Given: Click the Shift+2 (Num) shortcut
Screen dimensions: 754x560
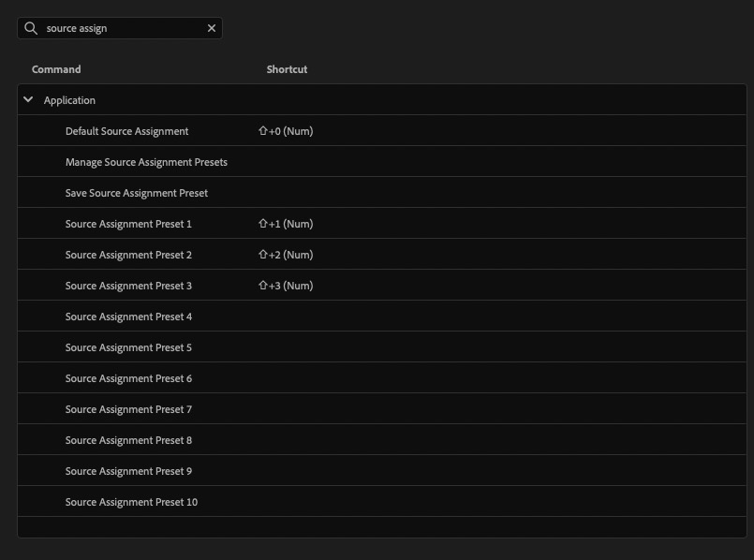Looking at the screenshot, I should click(286, 255).
